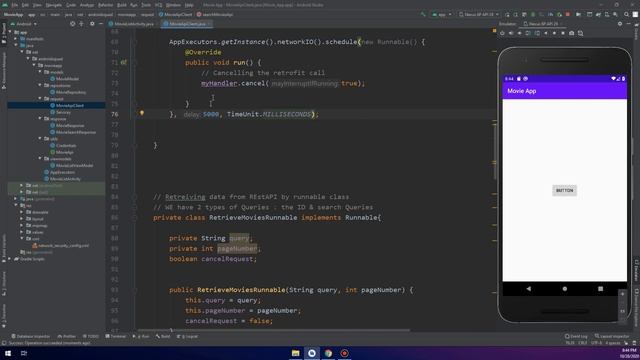Open Project panel settings gear
The width and height of the screenshot is (640, 360).
pos(92,24)
